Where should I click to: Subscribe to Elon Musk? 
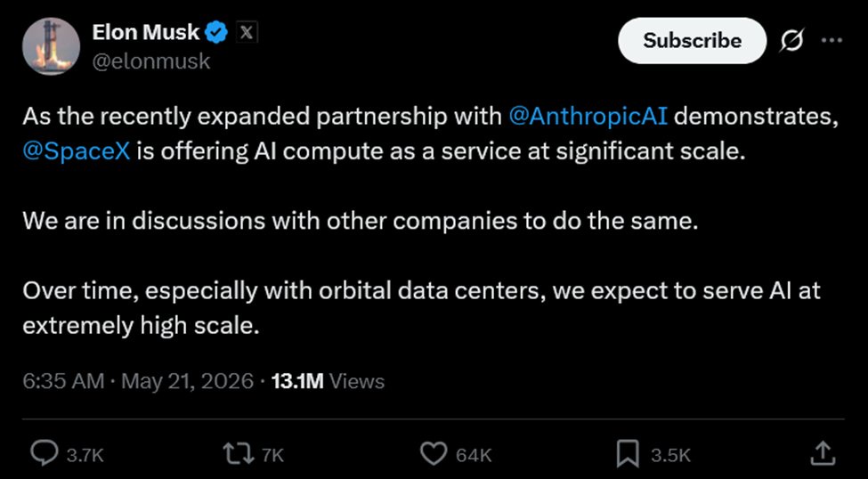(x=692, y=40)
